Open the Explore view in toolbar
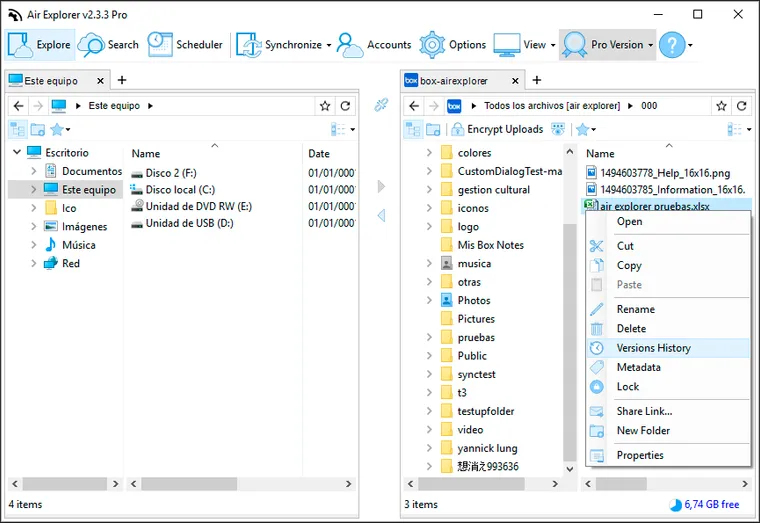Image resolution: width=760 pixels, height=523 pixels. 40,45
